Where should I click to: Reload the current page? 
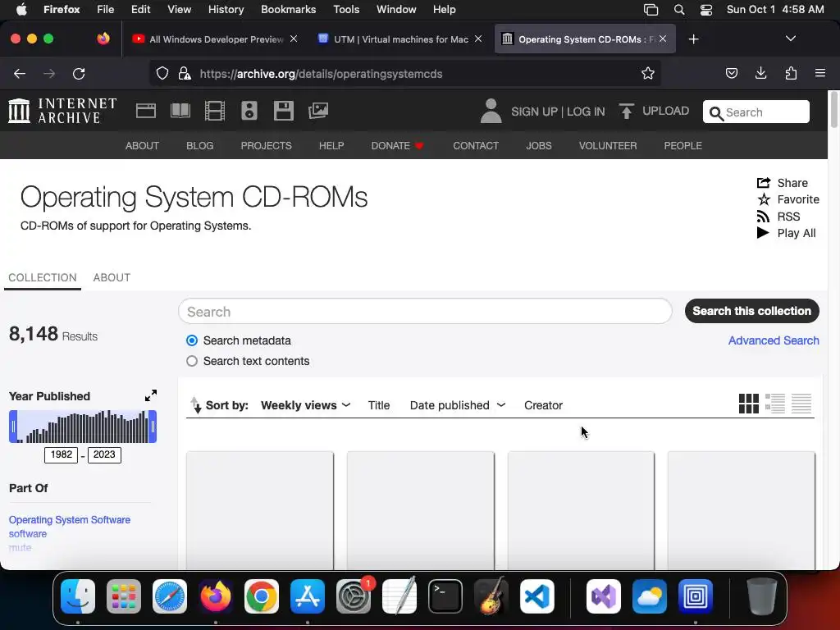tap(79, 73)
